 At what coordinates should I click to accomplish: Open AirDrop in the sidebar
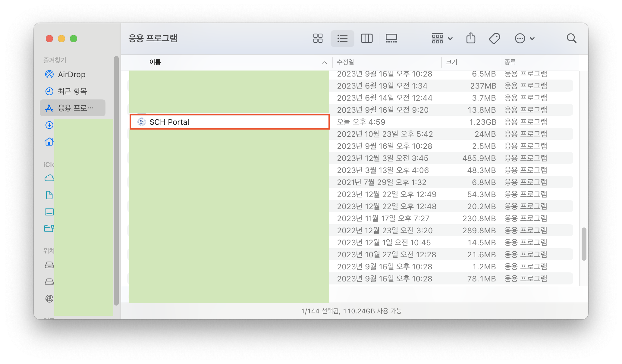[x=72, y=74]
